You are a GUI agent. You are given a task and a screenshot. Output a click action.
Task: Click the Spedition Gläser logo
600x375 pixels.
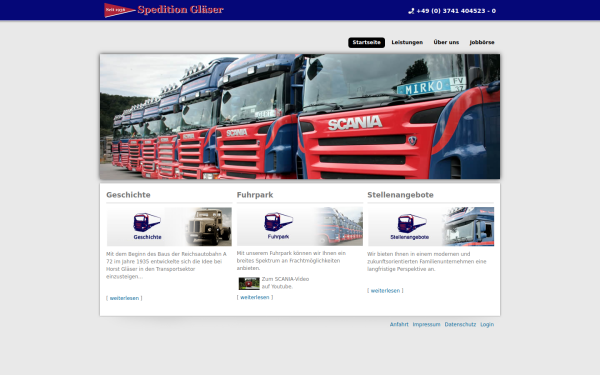164,10
